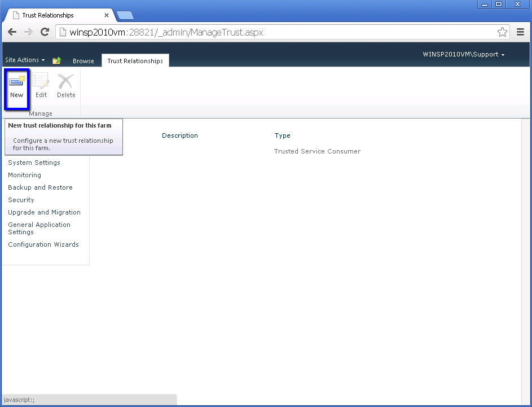Click the Configuration Wizards link

coord(43,244)
